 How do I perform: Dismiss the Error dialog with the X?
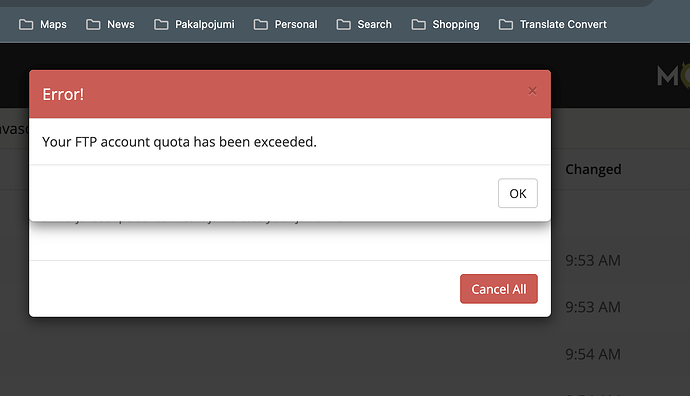532,91
